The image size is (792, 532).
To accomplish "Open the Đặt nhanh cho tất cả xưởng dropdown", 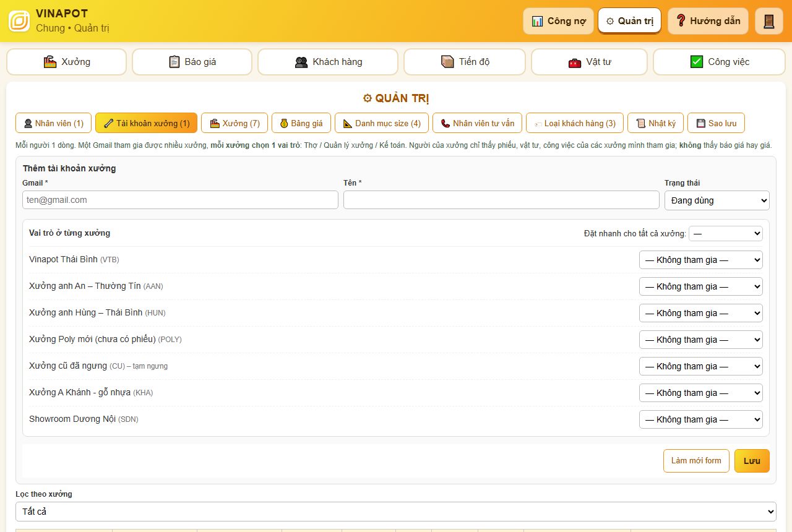I will click(x=726, y=233).
